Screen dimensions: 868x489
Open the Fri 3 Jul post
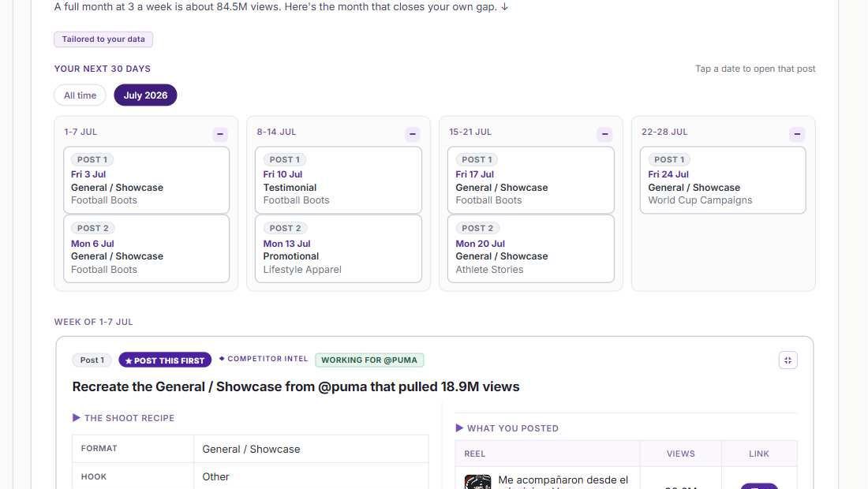[146, 180]
